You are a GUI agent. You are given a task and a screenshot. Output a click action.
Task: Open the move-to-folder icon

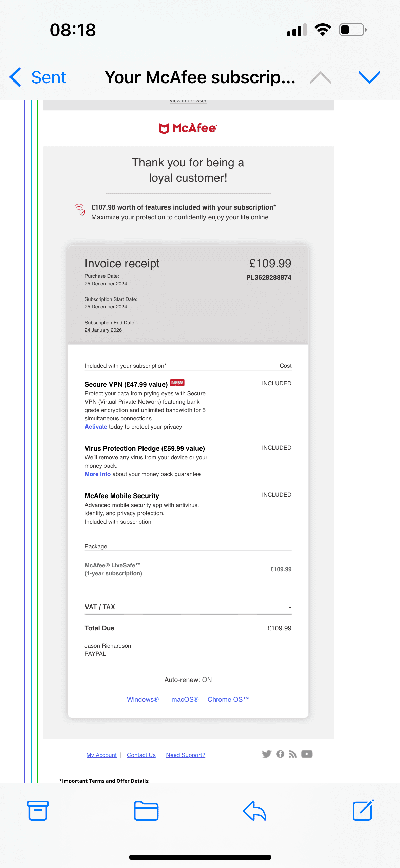pyautogui.click(x=146, y=811)
